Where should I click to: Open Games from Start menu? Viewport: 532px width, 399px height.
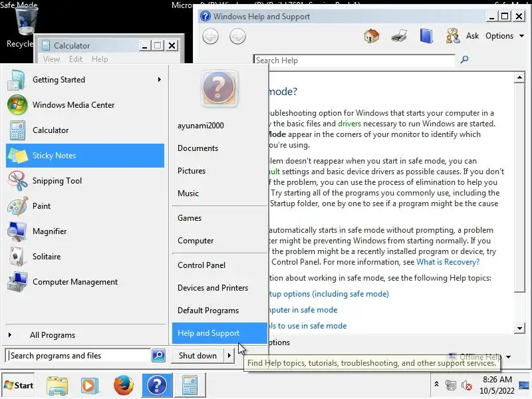click(219, 218)
